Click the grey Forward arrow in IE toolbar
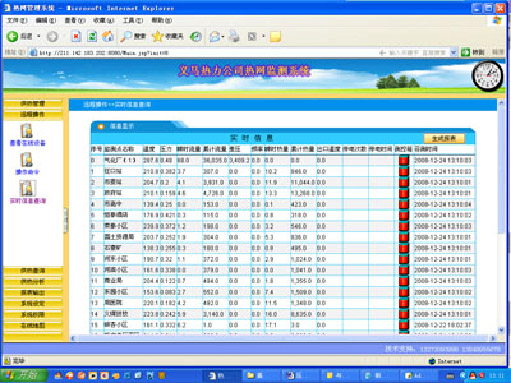511x383 pixels. click(x=52, y=36)
